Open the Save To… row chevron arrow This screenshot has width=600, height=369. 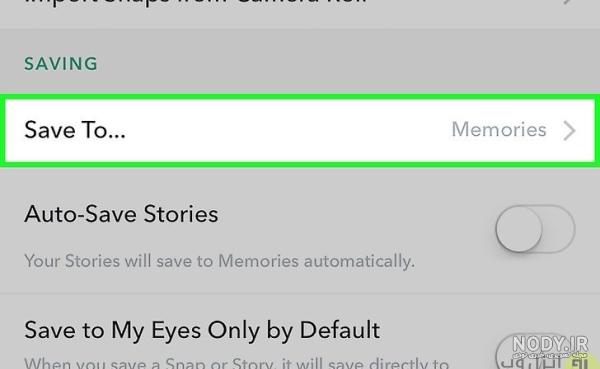[569, 130]
